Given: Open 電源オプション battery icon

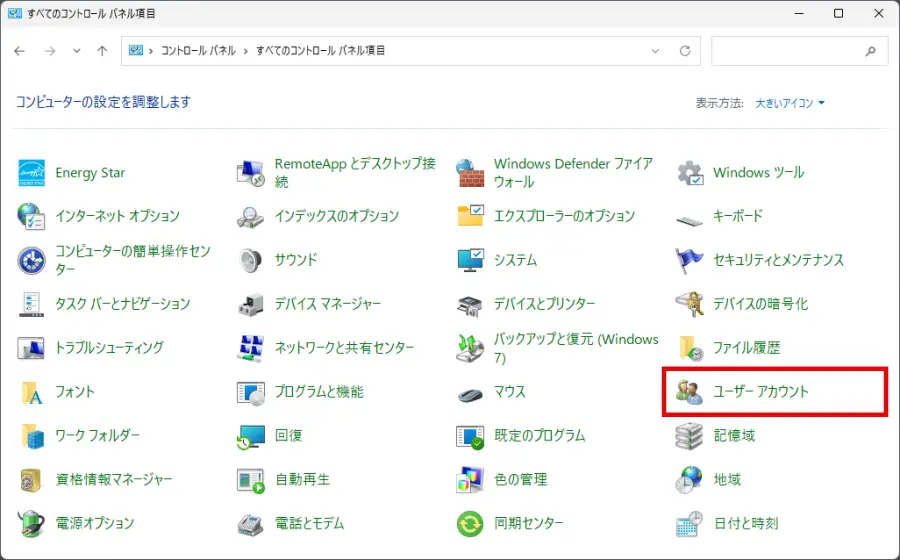Looking at the screenshot, I should 31,523.
